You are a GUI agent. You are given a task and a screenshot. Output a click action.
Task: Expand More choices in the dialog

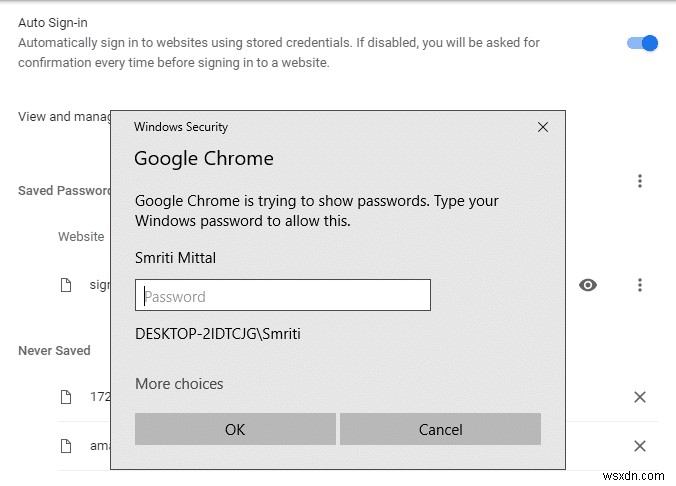click(179, 384)
